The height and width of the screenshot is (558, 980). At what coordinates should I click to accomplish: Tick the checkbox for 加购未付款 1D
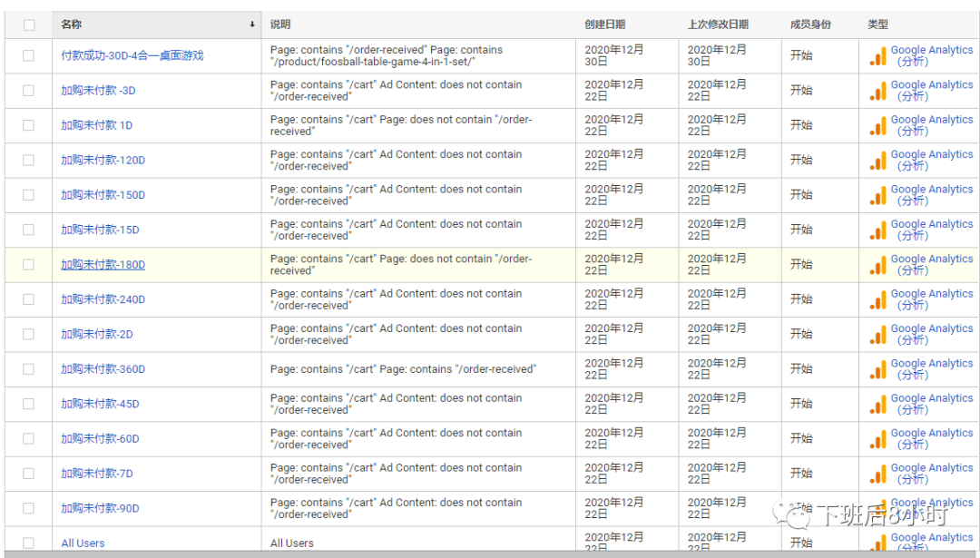pyautogui.click(x=29, y=125)
